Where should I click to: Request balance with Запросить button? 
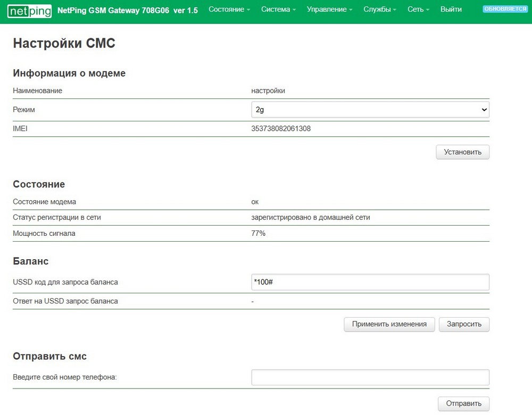464,324
